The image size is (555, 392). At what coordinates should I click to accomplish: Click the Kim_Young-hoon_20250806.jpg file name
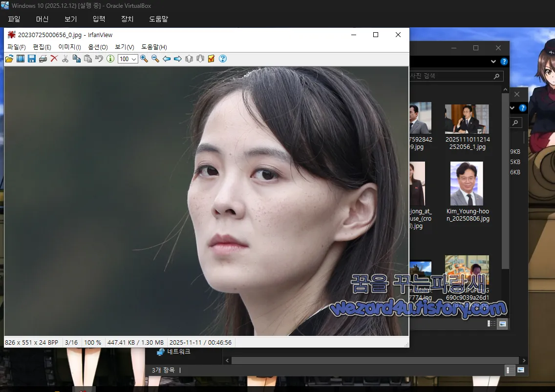click(x=468, y=215)
